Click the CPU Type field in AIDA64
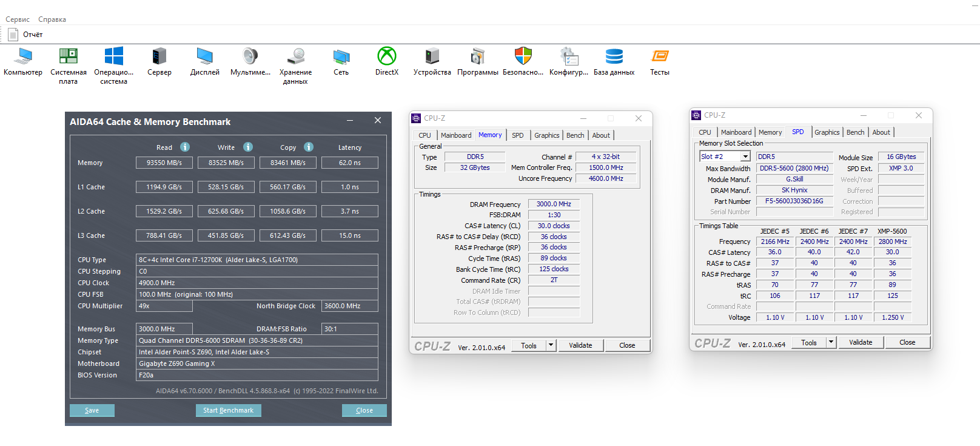980x446 pixels. tap(257, 260)
